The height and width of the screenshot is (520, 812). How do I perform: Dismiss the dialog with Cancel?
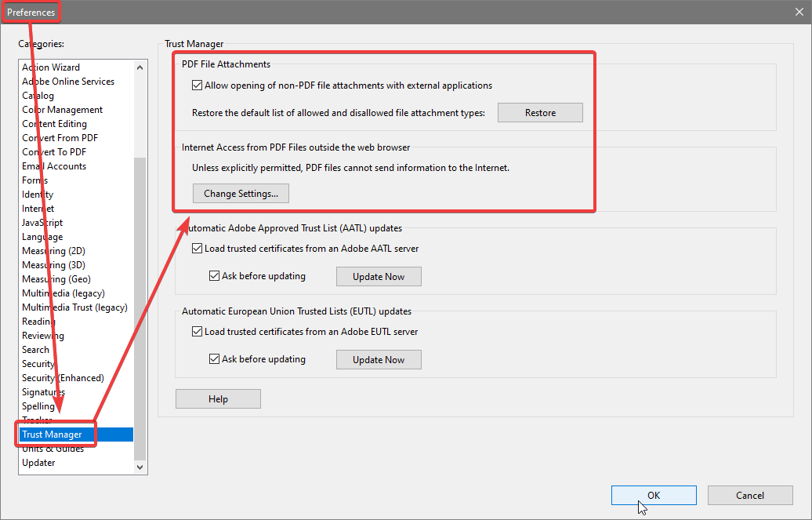(749, 495)
